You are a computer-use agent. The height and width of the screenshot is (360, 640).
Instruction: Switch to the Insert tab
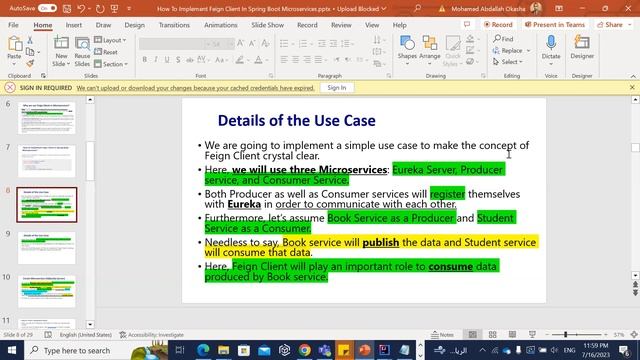click(x=73, y=25)
